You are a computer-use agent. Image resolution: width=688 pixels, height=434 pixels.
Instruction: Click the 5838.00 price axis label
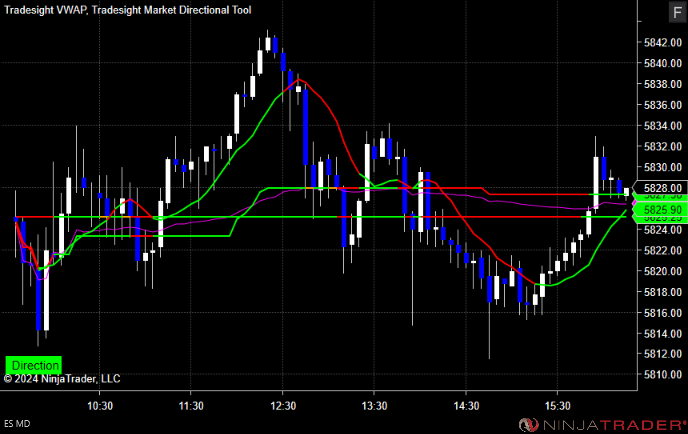[x=663, y=84]
